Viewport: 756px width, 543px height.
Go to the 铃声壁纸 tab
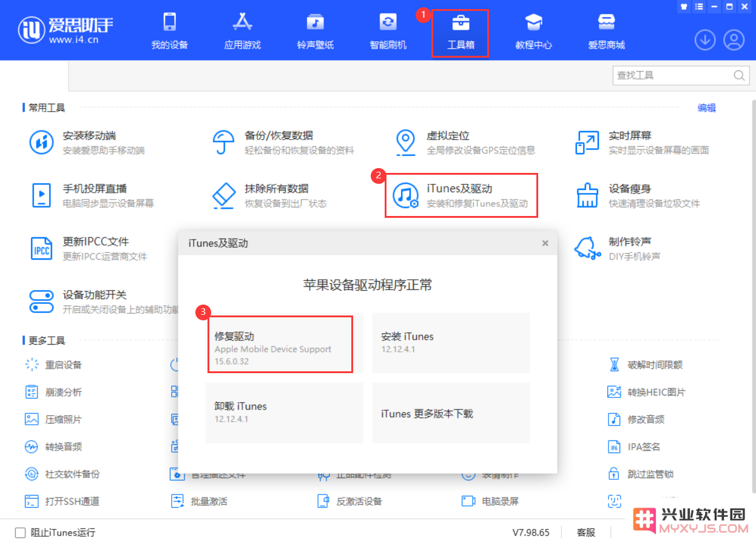coord(315,32)
